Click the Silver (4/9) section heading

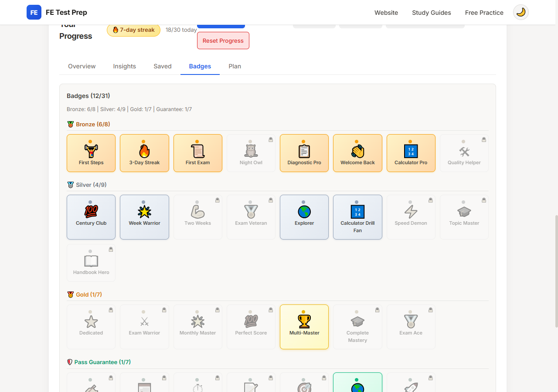(x=86, y=185)
